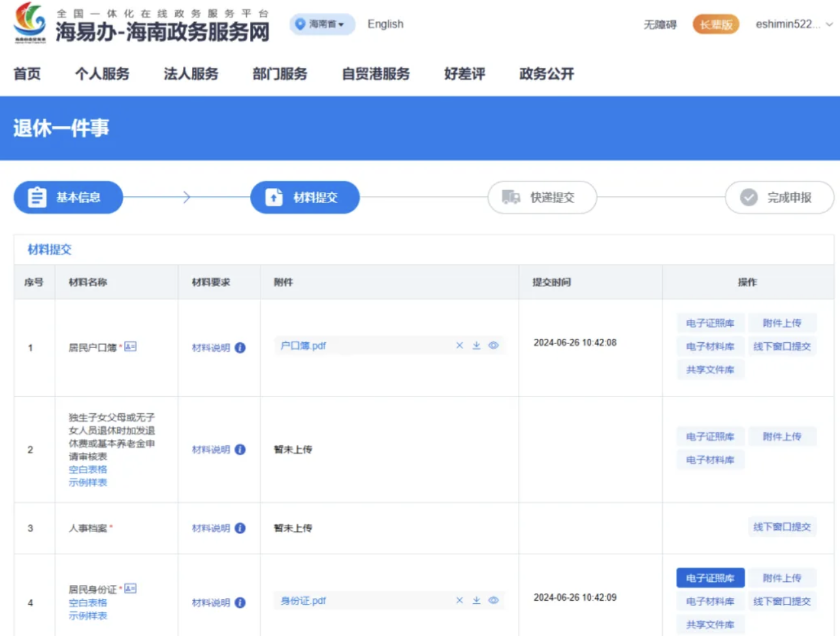The image size is (840, 636).
Task: Click the card icon beside 居民身份证
Action: click(131, 588)
